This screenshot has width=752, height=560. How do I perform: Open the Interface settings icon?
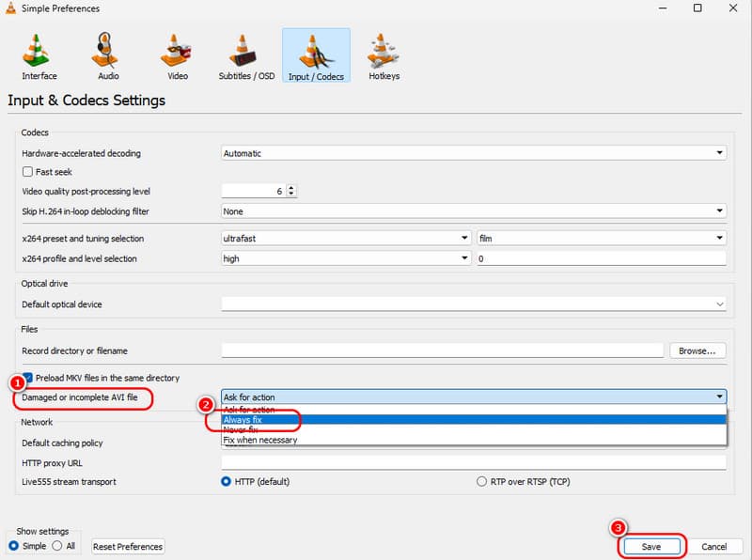[x=39, y=52]
